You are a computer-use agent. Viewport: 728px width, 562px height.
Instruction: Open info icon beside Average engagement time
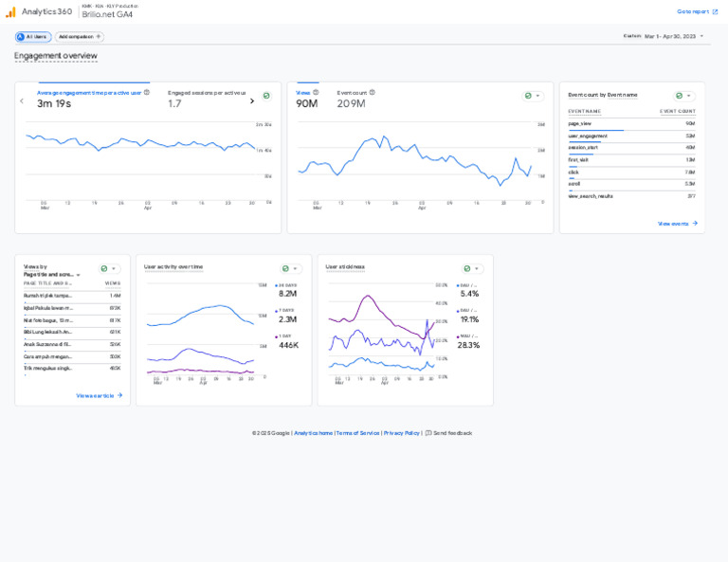click(147, 92)
